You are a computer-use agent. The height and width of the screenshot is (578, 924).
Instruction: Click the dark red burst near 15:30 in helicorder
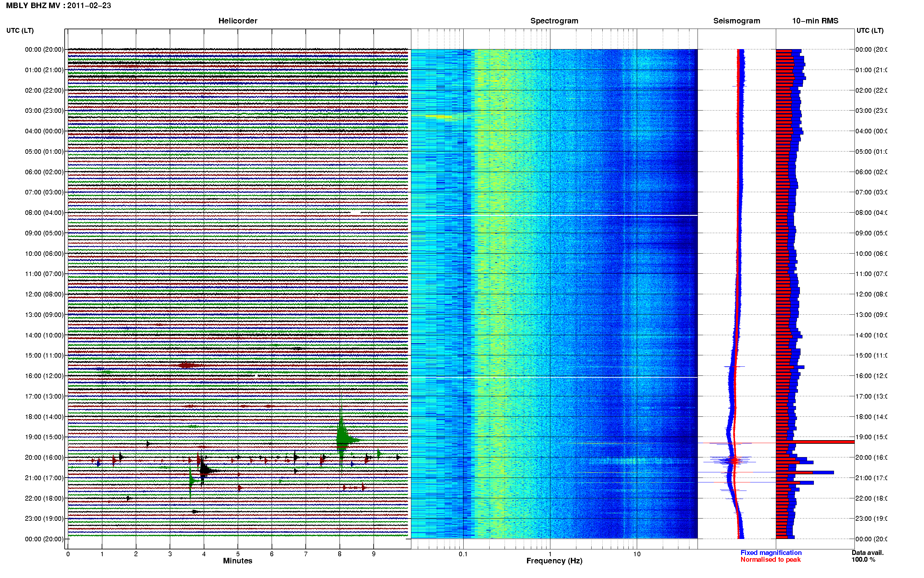pos(187,365)
